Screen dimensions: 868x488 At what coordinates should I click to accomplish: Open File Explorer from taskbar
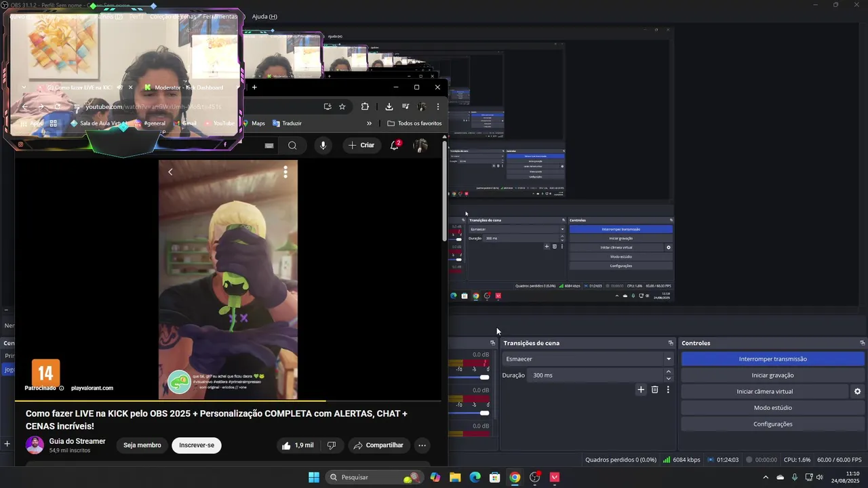tap(454, 477)
